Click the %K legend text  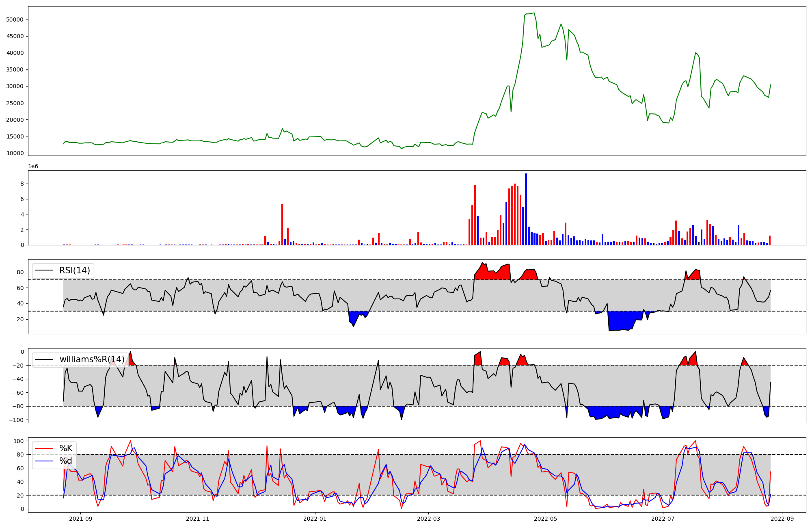[66, 448]
